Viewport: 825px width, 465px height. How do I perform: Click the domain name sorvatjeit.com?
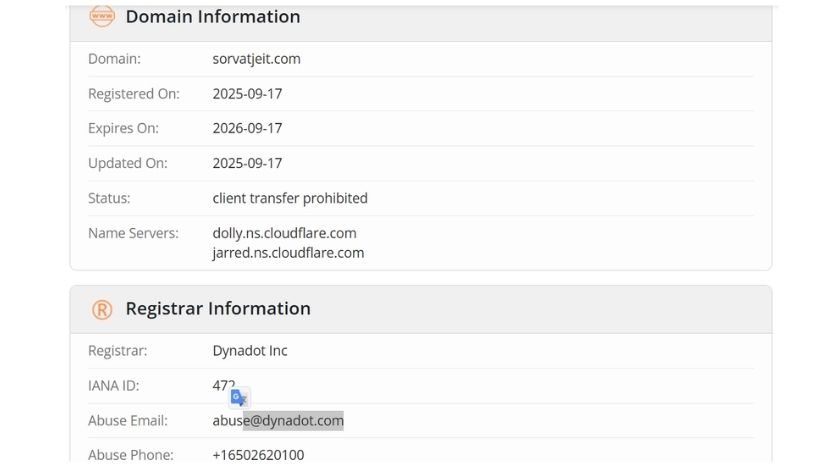tap(256, 59)
